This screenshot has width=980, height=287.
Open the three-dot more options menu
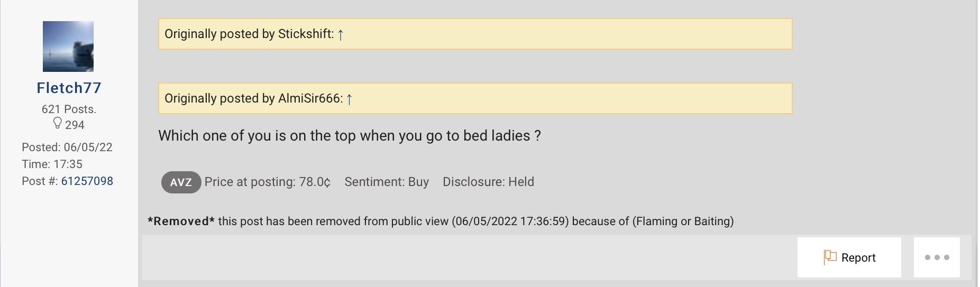[x=937, y=257]
